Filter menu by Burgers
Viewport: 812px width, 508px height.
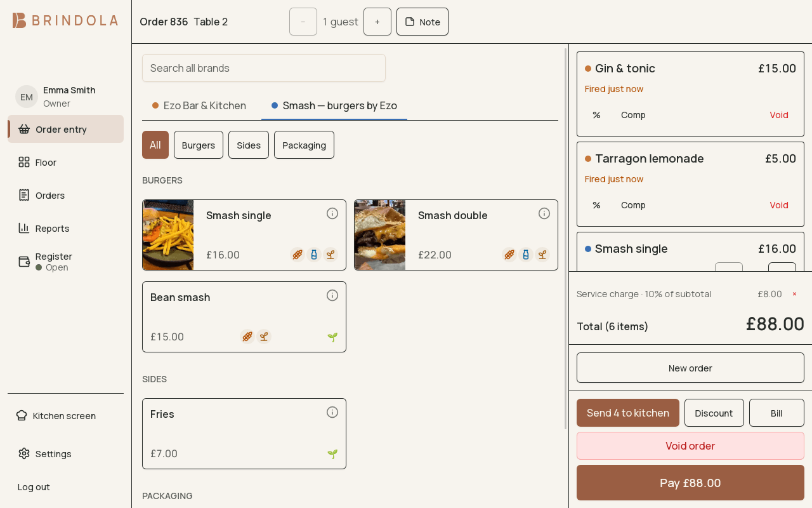(199, 145)
